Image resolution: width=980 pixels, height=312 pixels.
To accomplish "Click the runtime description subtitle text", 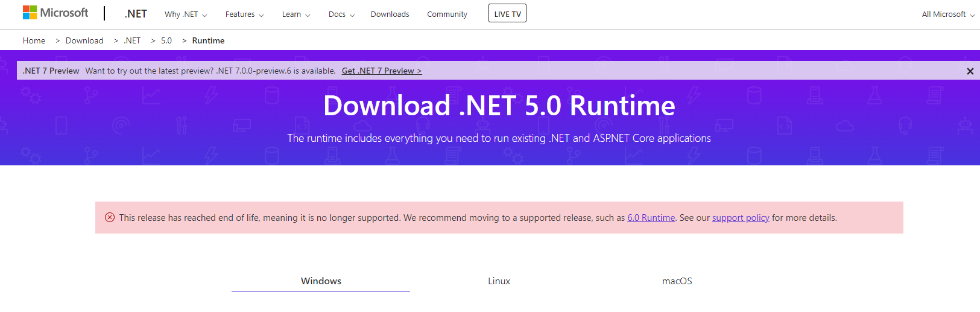I will [x=499, y=138].
